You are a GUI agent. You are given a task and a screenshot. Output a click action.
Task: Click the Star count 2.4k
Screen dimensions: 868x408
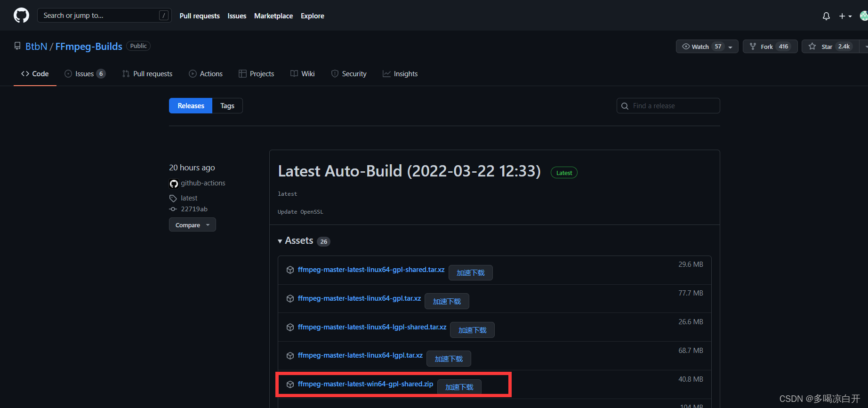coord(844,47)
